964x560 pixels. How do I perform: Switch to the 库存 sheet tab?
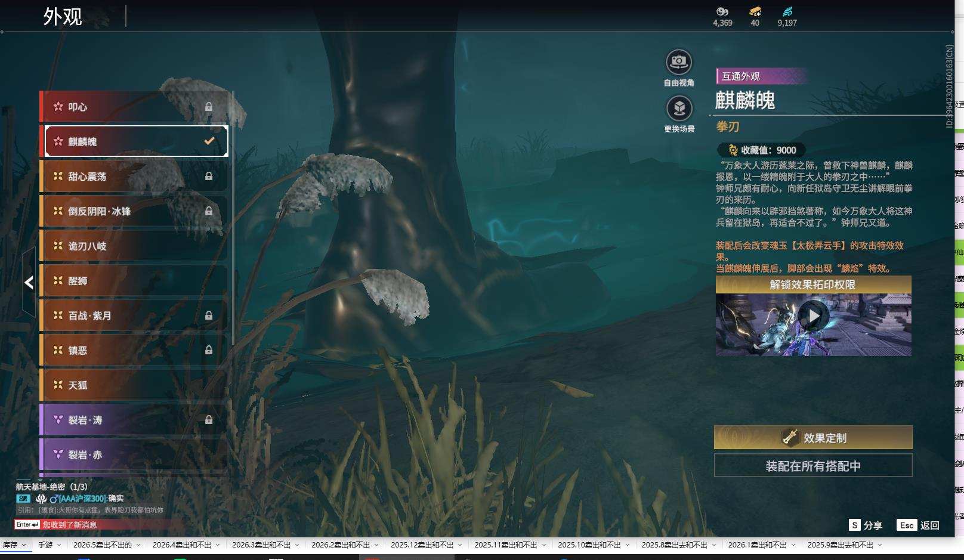tap(10, 545)
